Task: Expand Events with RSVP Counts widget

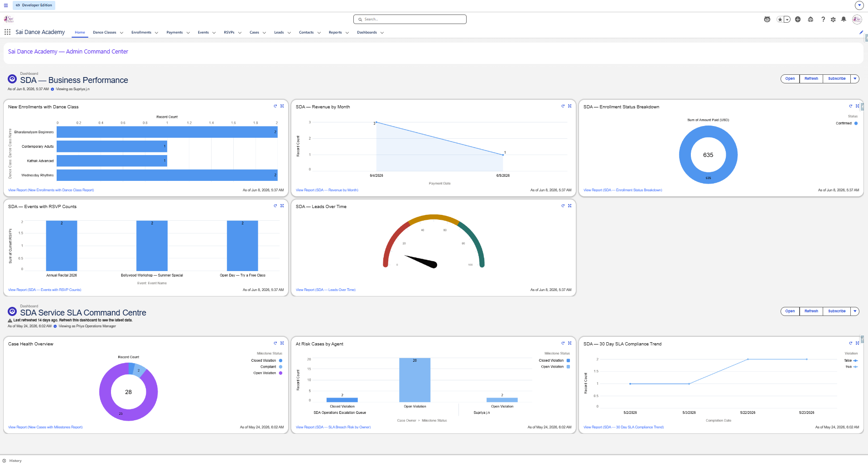Action: [282, 206]
